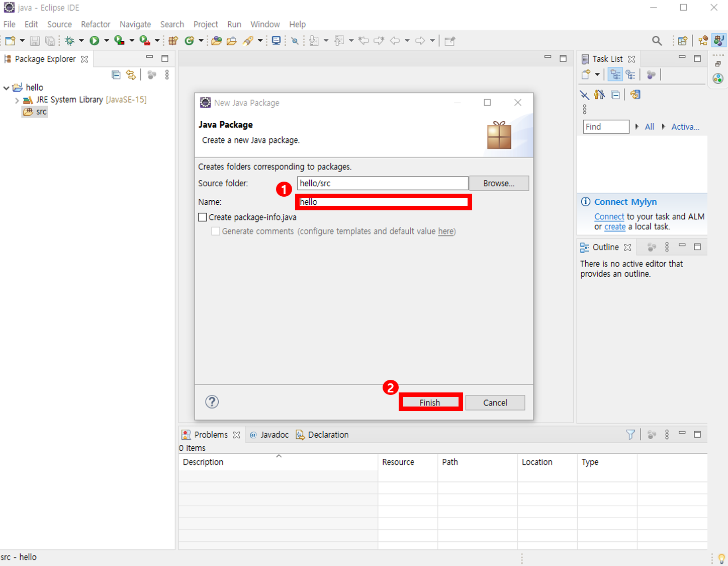Click the magnifier search icon in main toolbar
728x566 pixels.
(657, 41)
